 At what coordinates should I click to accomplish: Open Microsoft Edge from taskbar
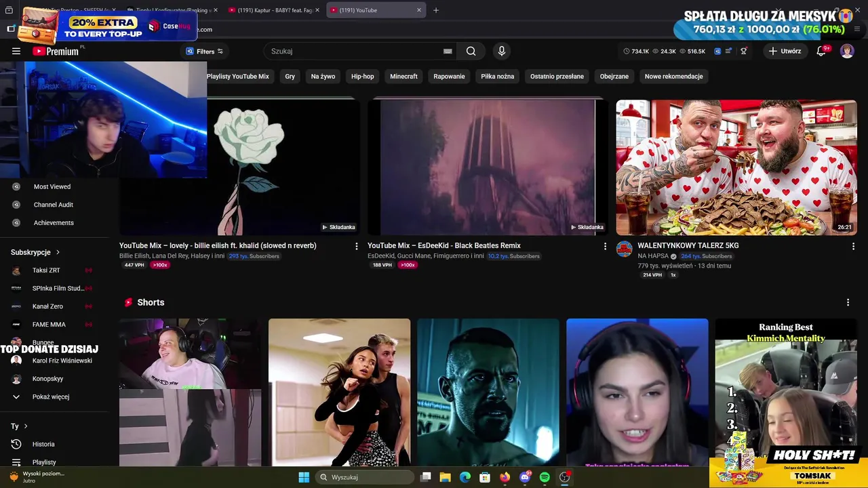pos(465,477)
